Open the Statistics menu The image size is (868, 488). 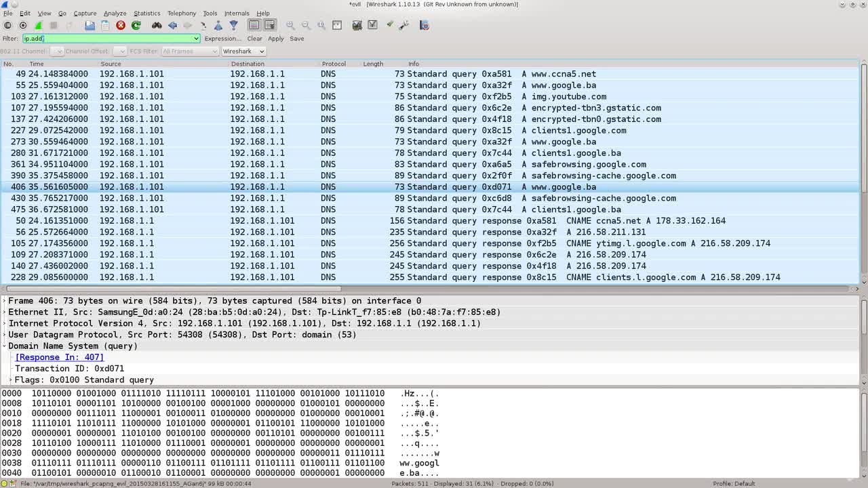pos(146,13)
